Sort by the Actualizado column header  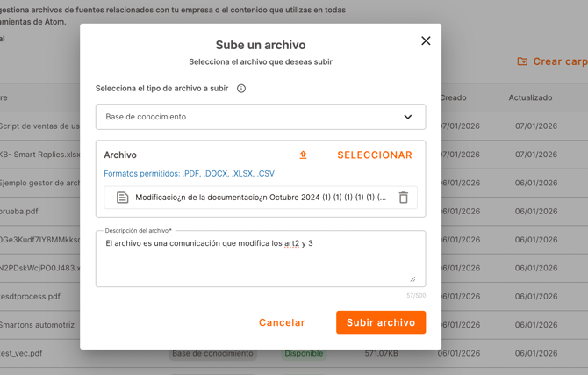(530, 97)
